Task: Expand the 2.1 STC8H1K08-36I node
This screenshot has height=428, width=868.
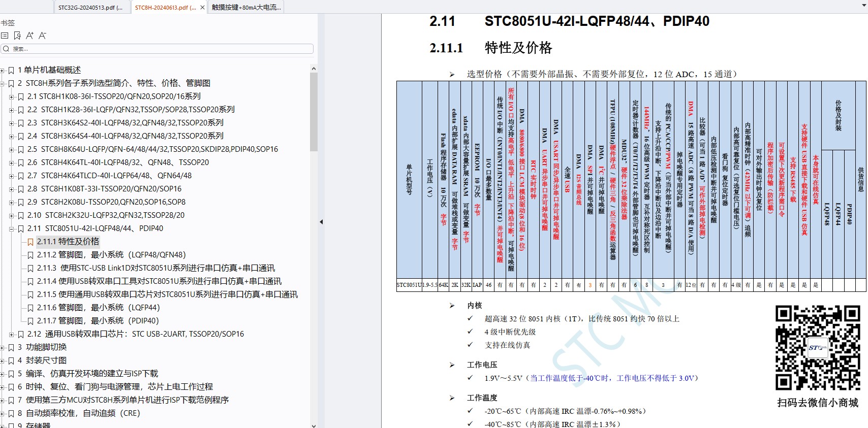Action: coord(12,96)
